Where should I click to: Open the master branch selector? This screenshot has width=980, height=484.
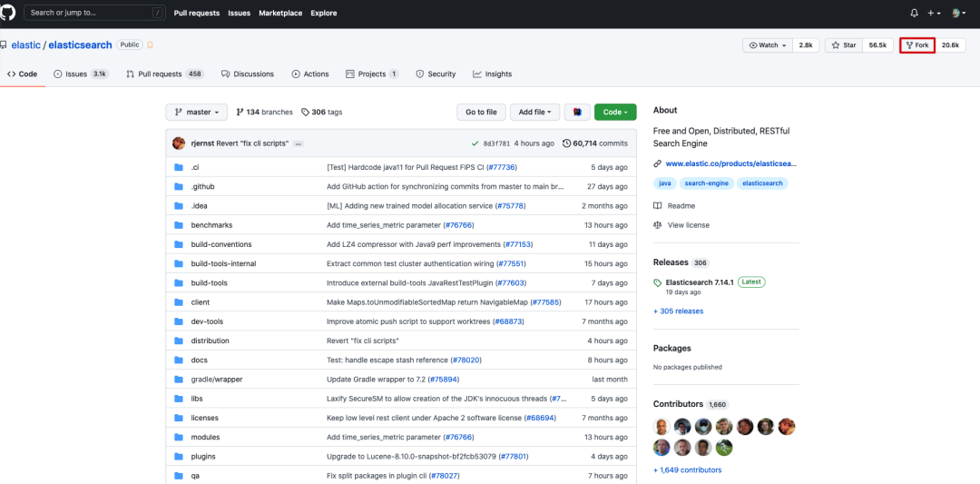(x=196, y=112)
